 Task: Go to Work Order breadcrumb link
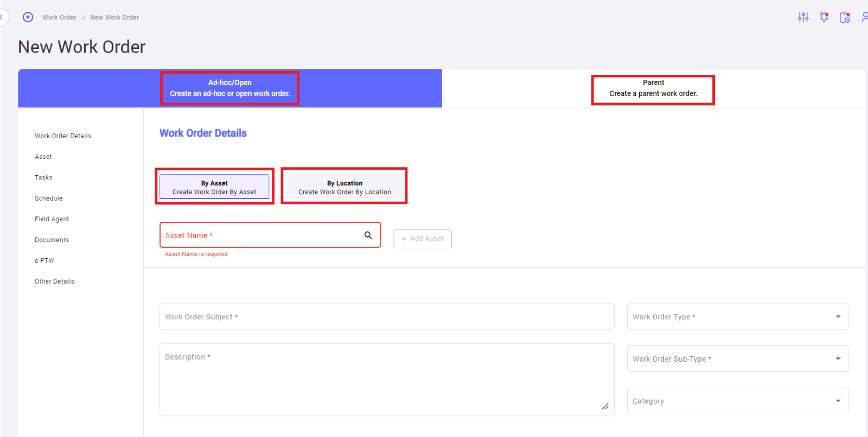pos(59,17)
